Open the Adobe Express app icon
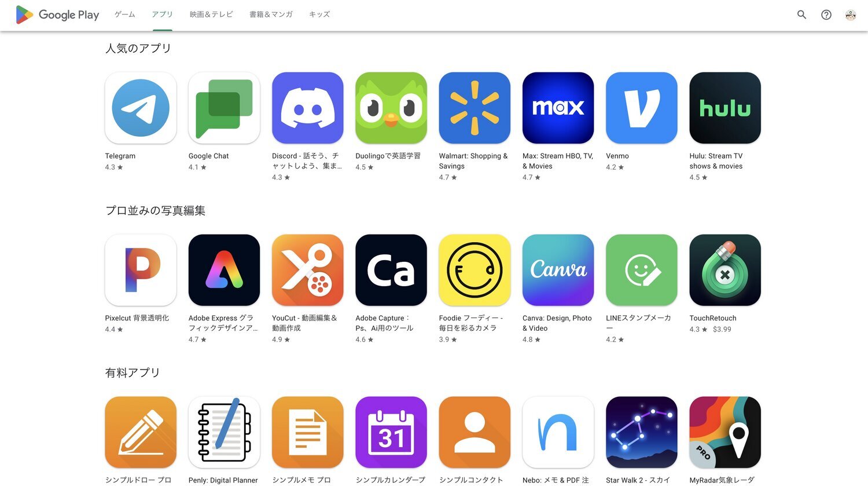The width and height of the screenshot is (868, 486). pos(224,270)
